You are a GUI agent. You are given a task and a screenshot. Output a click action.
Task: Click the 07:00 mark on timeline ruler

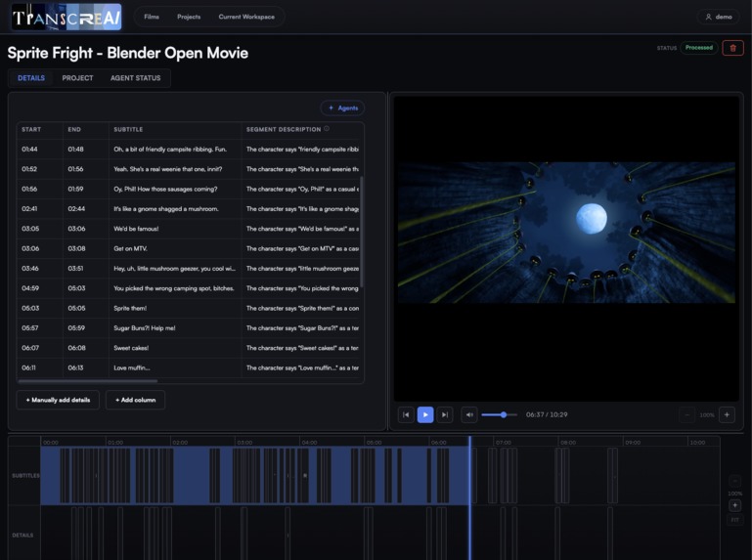pos(504,442)
